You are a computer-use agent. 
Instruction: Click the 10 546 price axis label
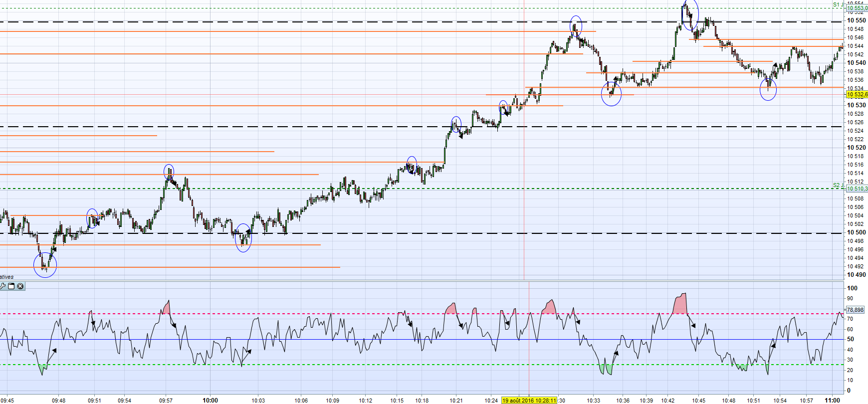[856, 37]
